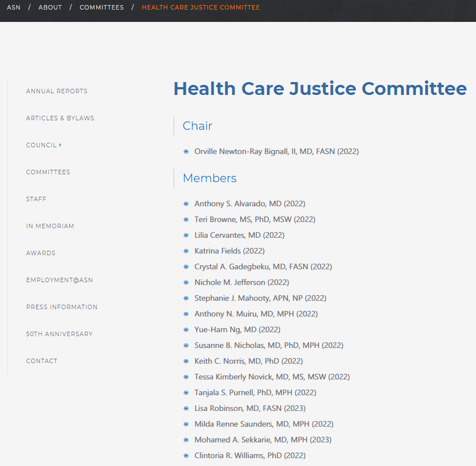Select Tessa Kimberly Novick entry
476x466 pixels.
[x=272, y=377]
